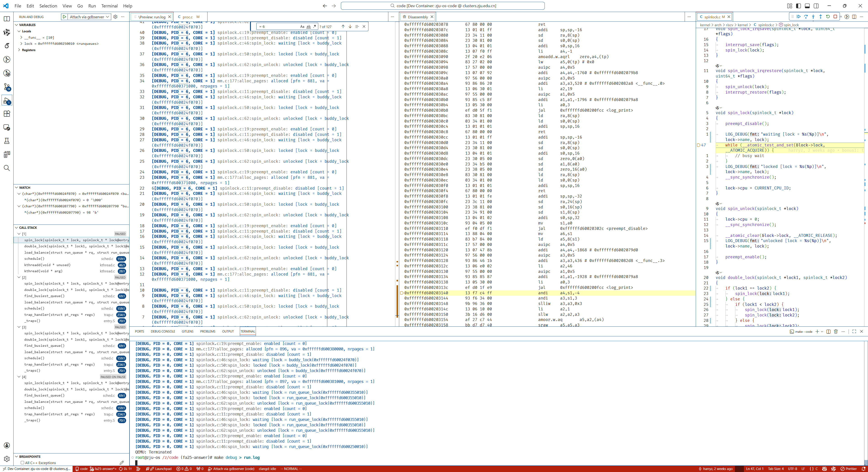
Task: Click the debug Step Over icon
Action: point(806,17)
